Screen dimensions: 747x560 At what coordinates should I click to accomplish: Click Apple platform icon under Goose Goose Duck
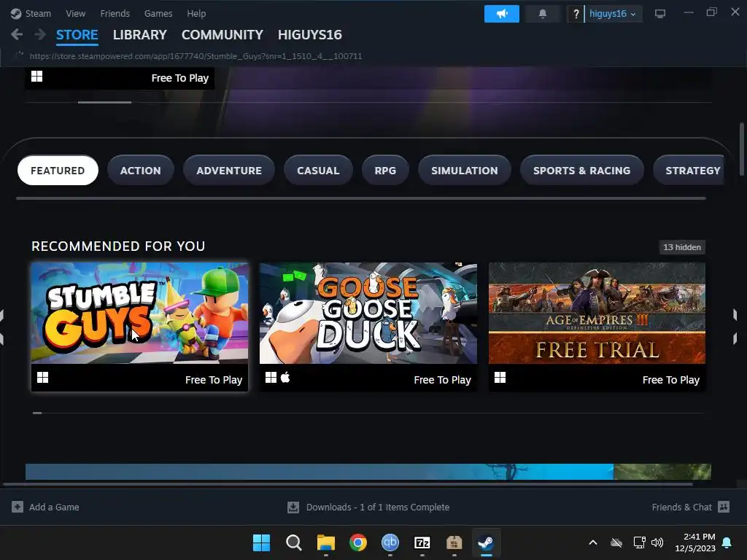point(285,377)
